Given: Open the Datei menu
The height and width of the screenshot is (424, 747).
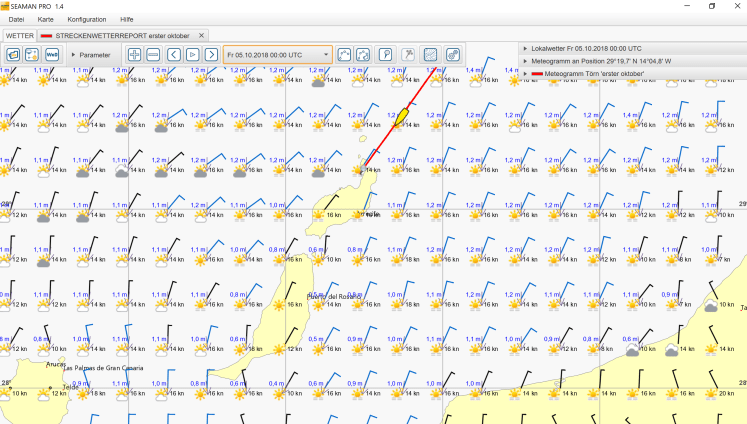Looking at the screenshot, I should pyautogui.click(x=16, y=19).
